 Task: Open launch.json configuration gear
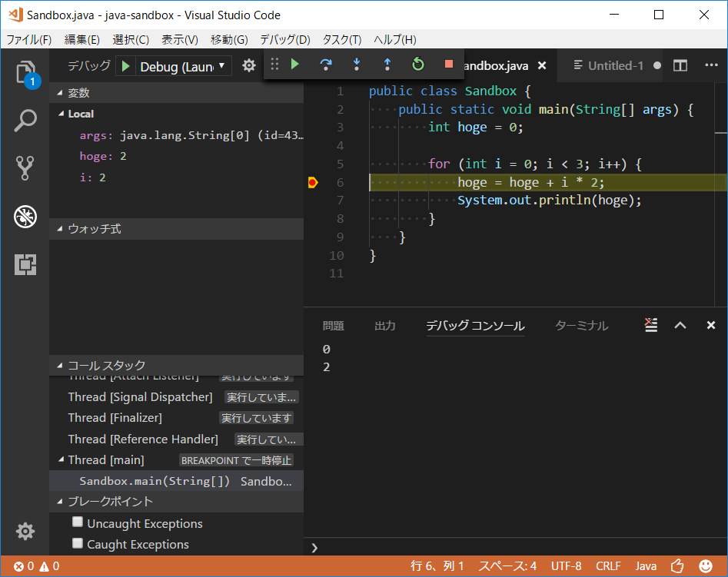tap(249, 65)
